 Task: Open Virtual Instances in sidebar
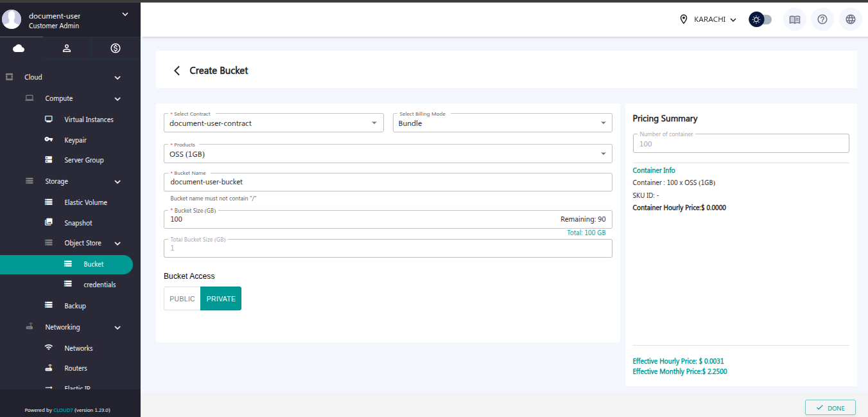[89, 120]
